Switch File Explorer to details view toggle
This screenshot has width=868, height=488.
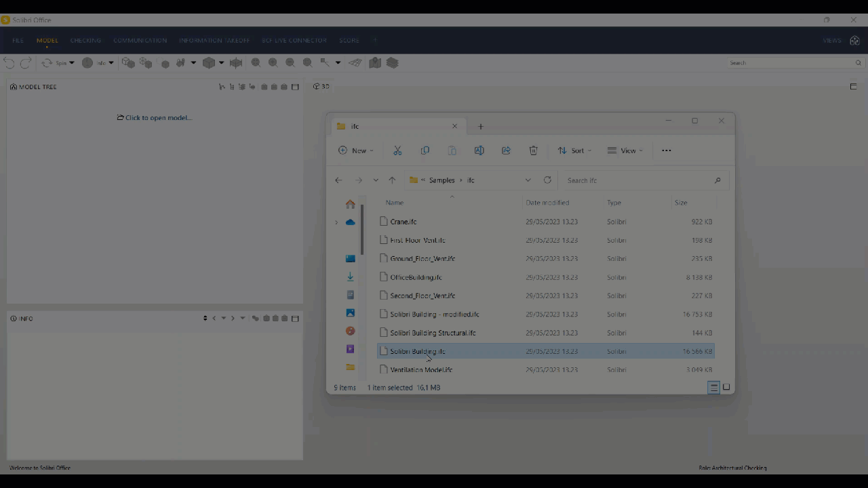point(713,388)
